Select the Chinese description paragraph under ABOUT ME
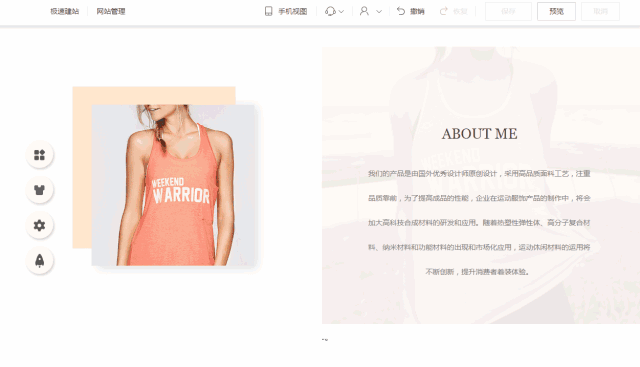This screenshot has height=367, width=640. 479,222
